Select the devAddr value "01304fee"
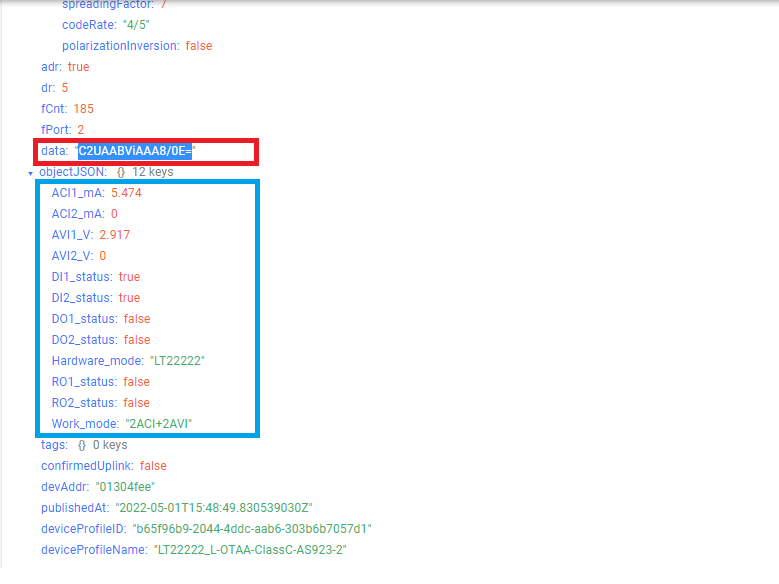This screenshot has width=779, height=584. [125, 487]
